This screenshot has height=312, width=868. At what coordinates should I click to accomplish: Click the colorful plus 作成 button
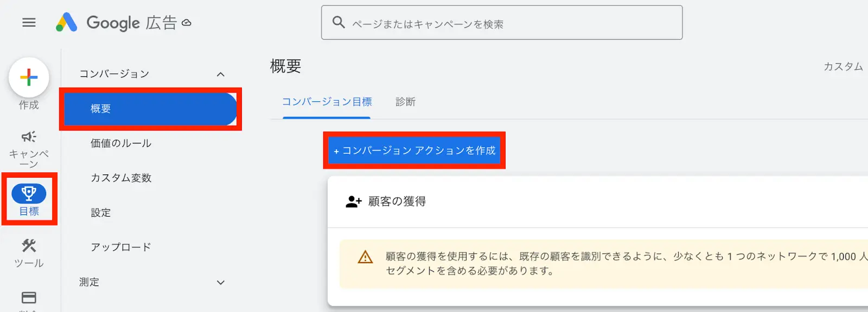click(x=29, y=77)
